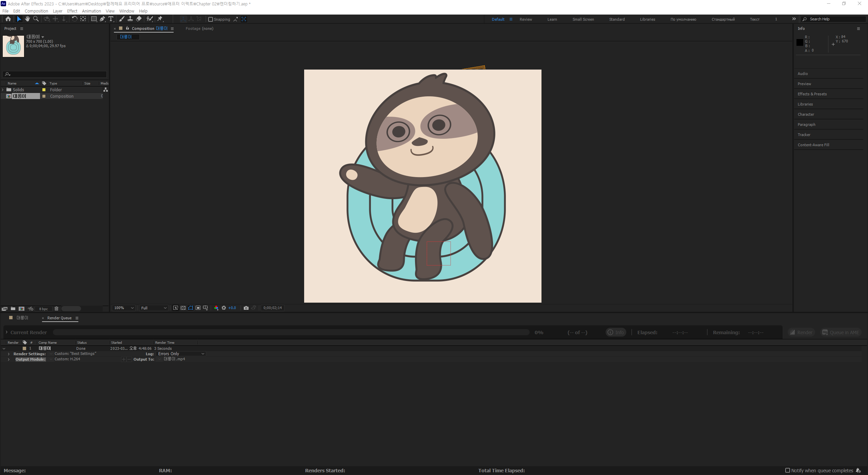868x475 pixels.
Task: Open the Animation menu
Action: (x=91, y=11)
